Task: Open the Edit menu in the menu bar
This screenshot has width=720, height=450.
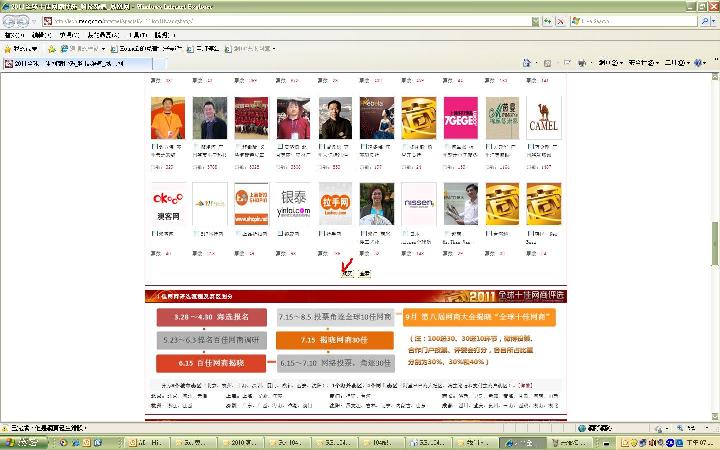Action: point(42,35)
